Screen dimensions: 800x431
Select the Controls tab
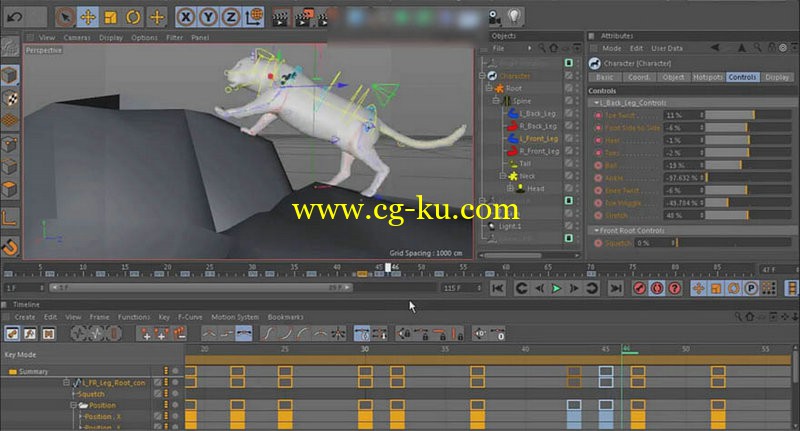click(742, 78)
